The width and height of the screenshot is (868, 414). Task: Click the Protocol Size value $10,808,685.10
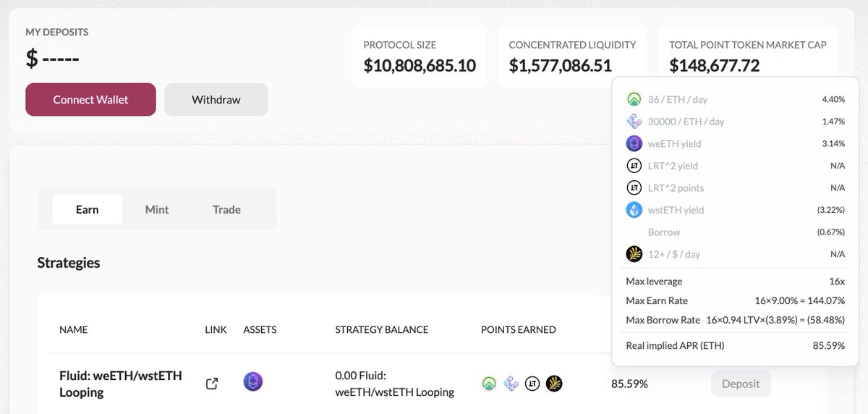[x=420, y=66]
